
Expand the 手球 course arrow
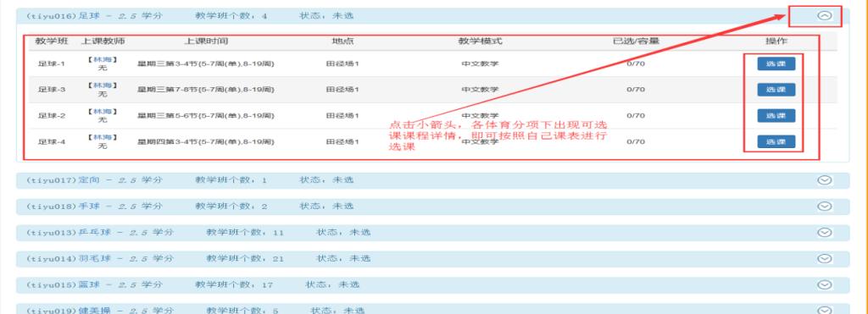(824, 207)
